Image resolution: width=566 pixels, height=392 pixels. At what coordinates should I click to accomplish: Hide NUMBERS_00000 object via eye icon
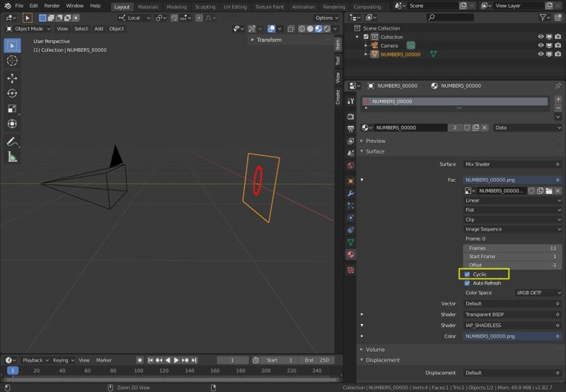coord(541,54)
